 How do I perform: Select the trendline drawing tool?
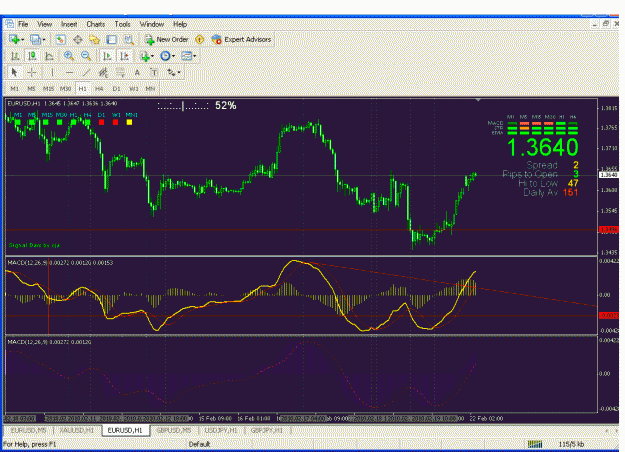click(x=86, y=73)
